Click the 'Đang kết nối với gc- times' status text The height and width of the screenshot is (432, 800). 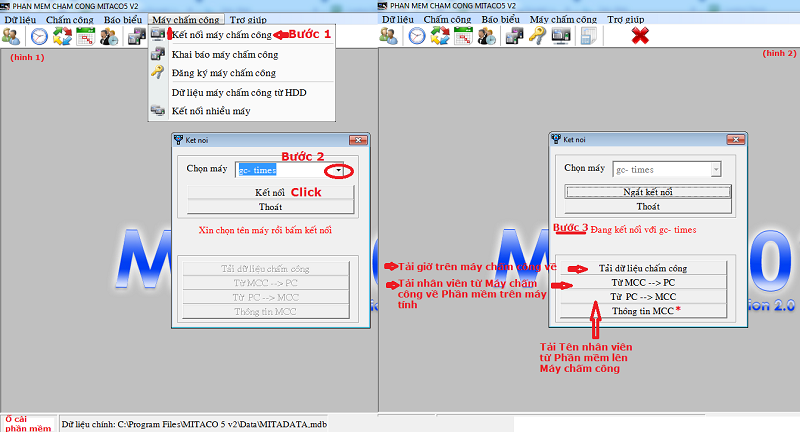643,230
